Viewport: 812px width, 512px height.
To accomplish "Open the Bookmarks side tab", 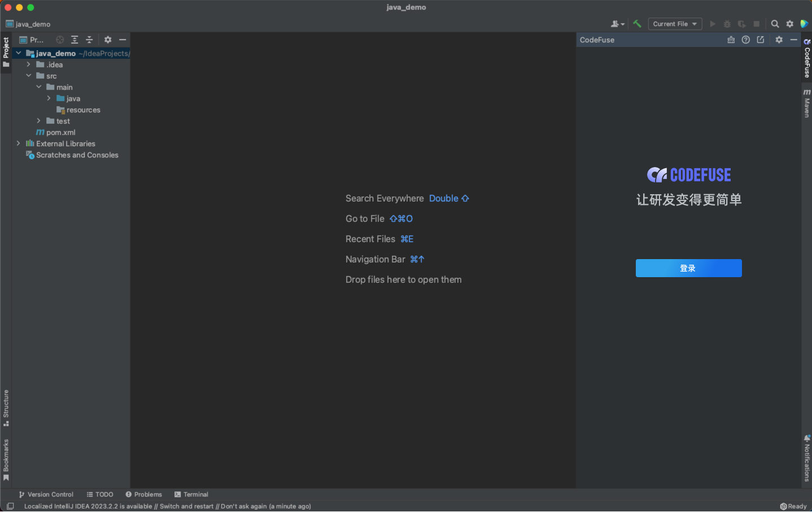I will (x=6, y=460).
